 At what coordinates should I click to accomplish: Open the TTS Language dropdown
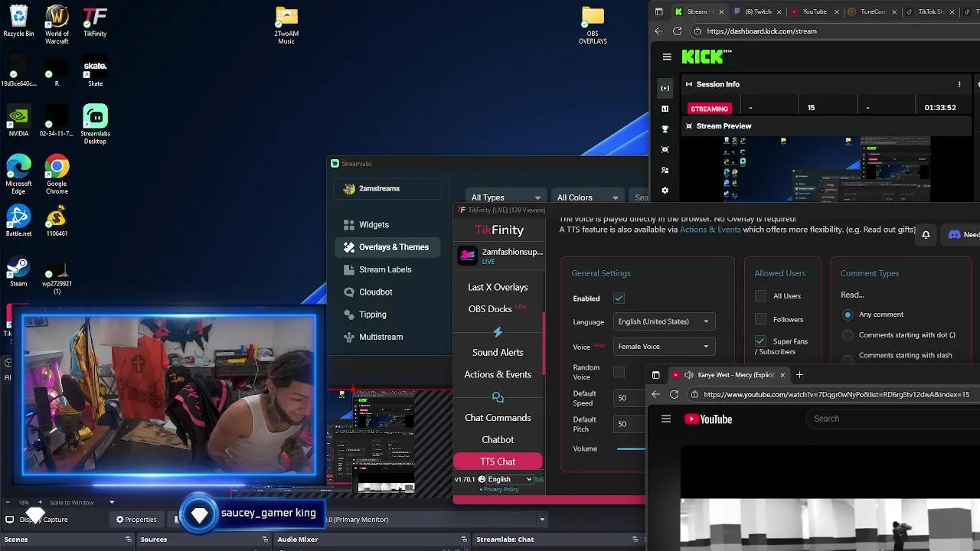[664, 321]
